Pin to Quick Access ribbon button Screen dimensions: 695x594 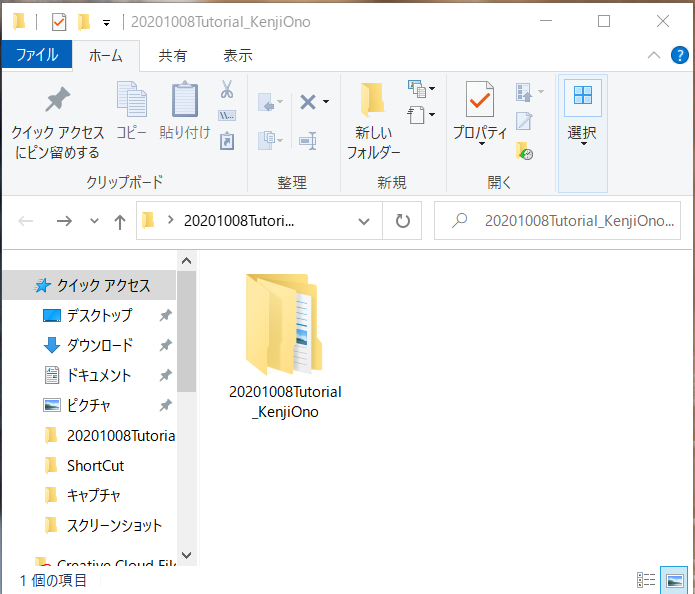(x=57, y=121)
